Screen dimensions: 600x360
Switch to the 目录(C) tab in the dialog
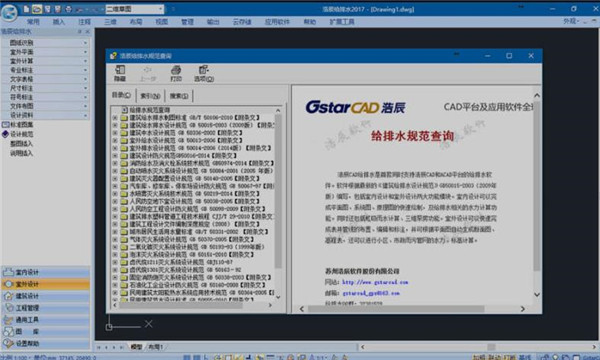pyautogui.click(x=121, y=95)
